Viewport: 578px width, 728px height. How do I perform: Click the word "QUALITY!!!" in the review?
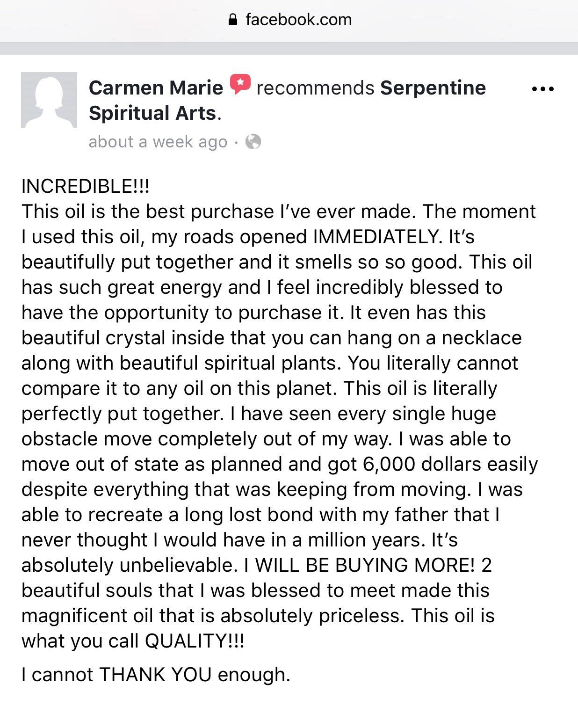195,641
